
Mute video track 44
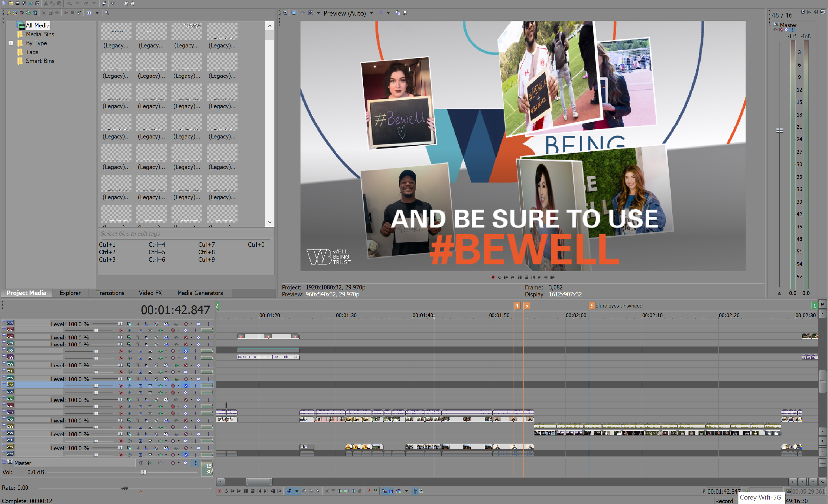tap(199, 324)
